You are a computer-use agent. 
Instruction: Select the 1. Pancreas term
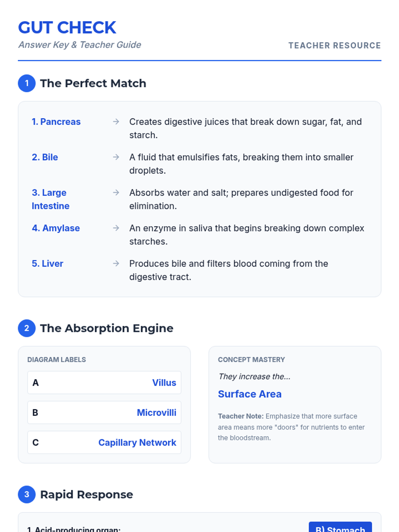(56, 122)
